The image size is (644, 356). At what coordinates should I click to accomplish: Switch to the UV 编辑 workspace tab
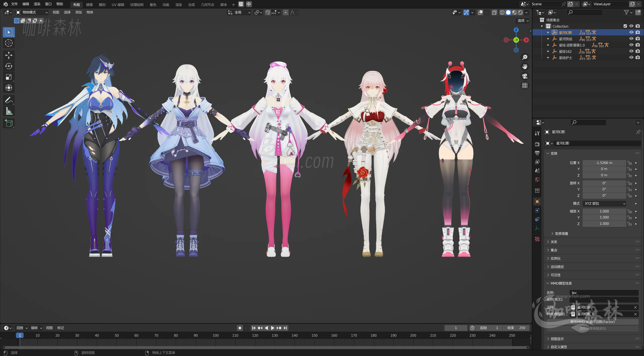click(118, 5)
